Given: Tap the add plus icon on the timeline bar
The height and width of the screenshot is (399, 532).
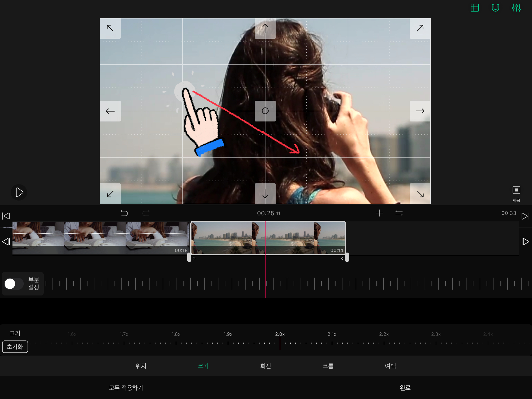Looking at the screenshot, I should point(379,213).
